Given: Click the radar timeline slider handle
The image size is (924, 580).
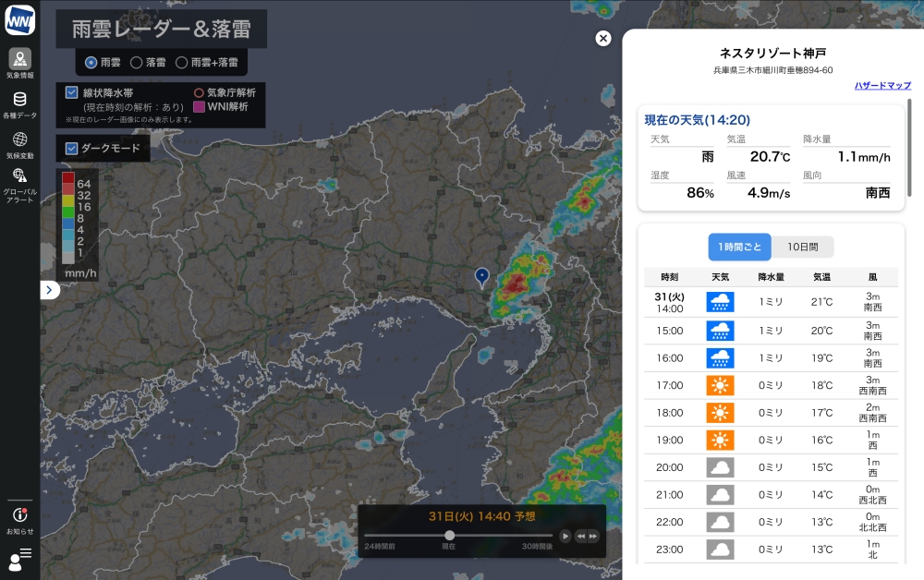Looking at the screenshot, I should 449,536.
